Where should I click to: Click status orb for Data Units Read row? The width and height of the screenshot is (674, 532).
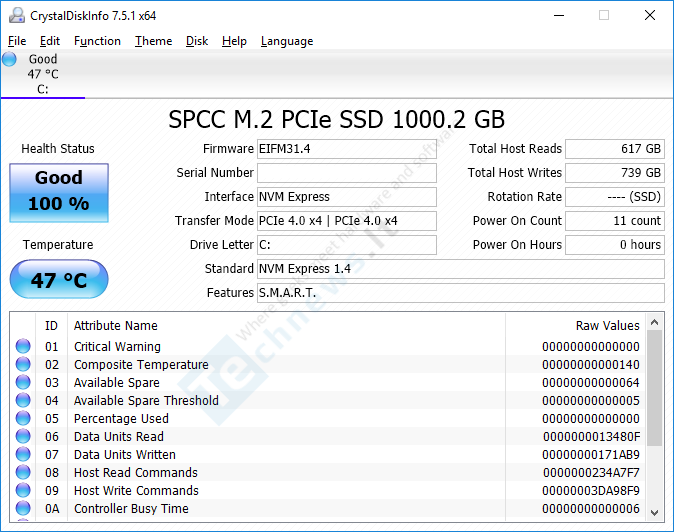pos(23,436)
